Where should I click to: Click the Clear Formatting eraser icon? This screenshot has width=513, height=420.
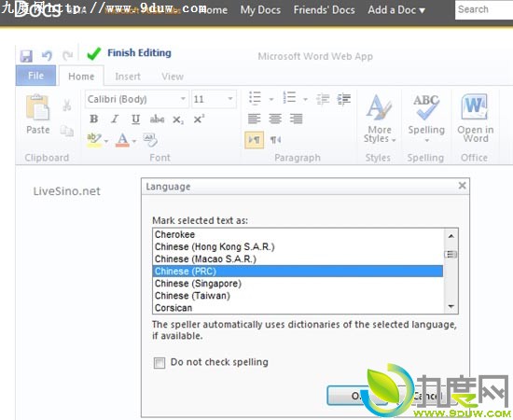pyautogui.click(x=150, y=139)
